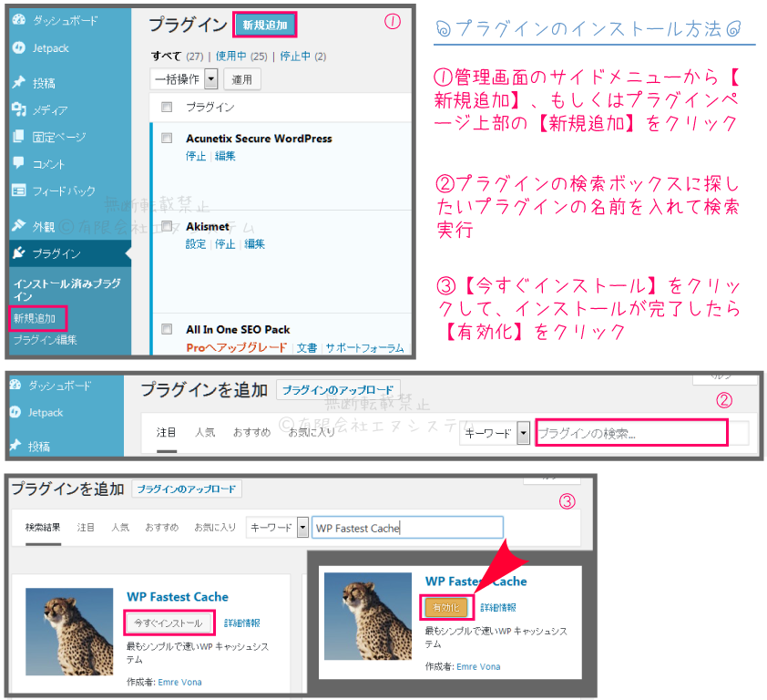Click 編集 under Akismet

(254, 243)
